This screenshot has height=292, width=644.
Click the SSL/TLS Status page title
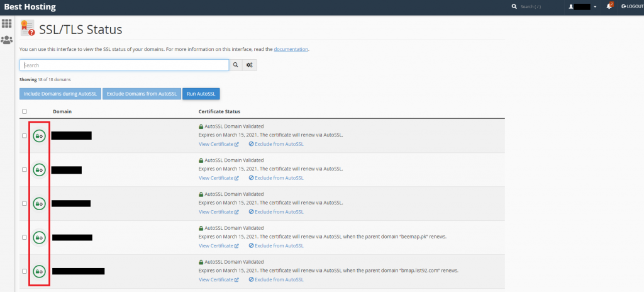80,30
